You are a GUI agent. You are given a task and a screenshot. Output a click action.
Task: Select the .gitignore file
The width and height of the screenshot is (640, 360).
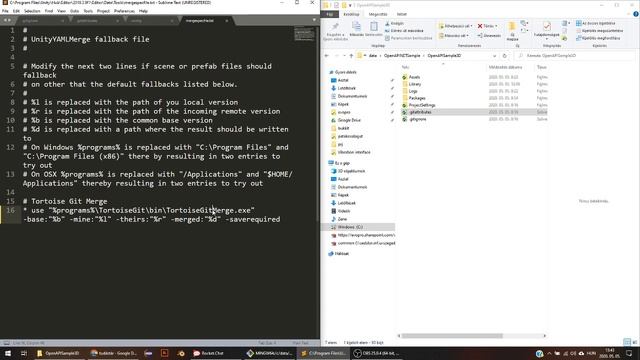tap(417, 119)
